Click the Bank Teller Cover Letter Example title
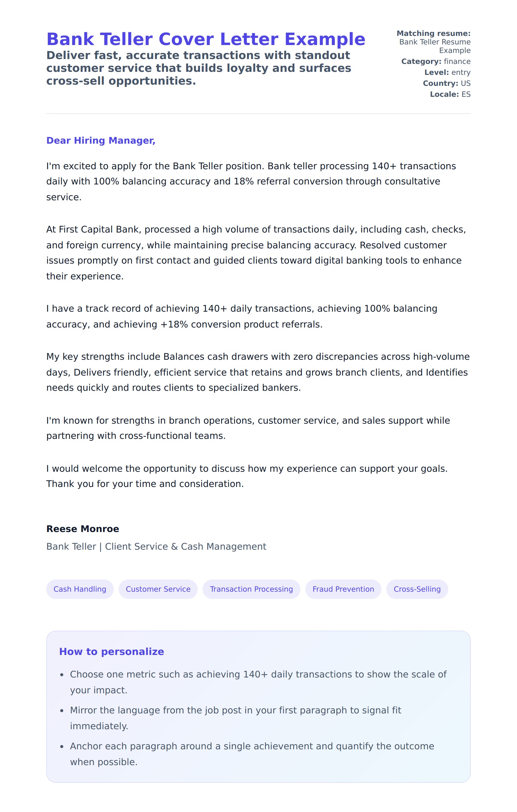 pos(206,39)
